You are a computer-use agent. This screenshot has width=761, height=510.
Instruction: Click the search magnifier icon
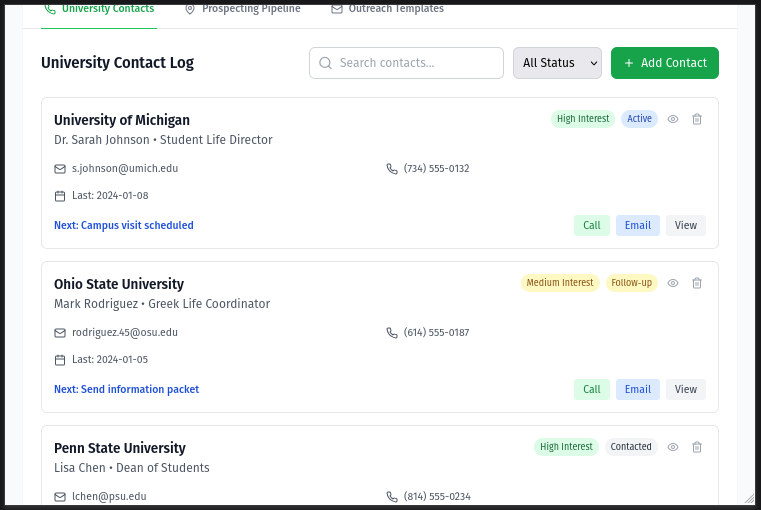click(325, 63)
